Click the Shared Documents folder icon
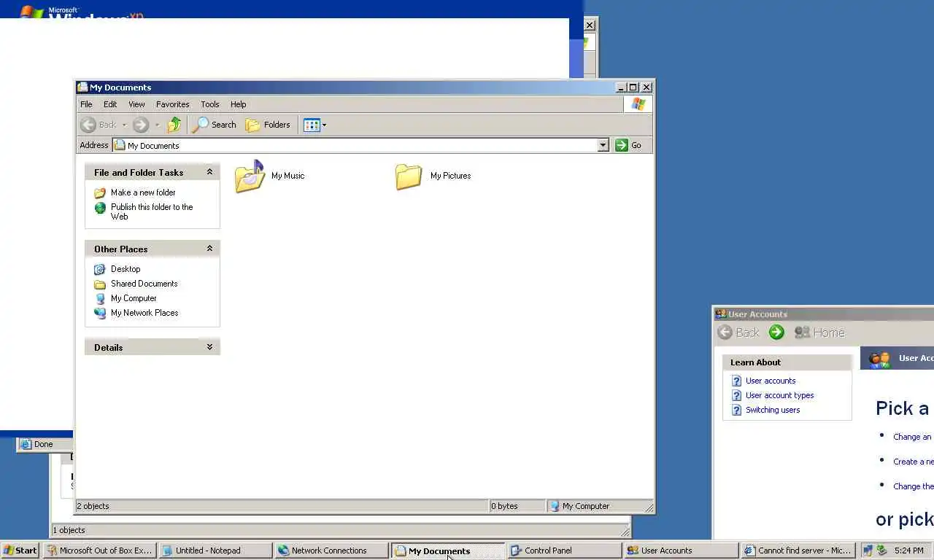Screen dimensions: 934x560 pos(100,284)
